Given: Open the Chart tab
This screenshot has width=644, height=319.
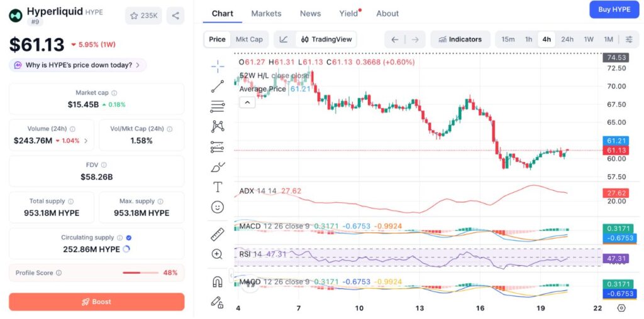Looking at the screenshot, I should (x=223, y=14).
